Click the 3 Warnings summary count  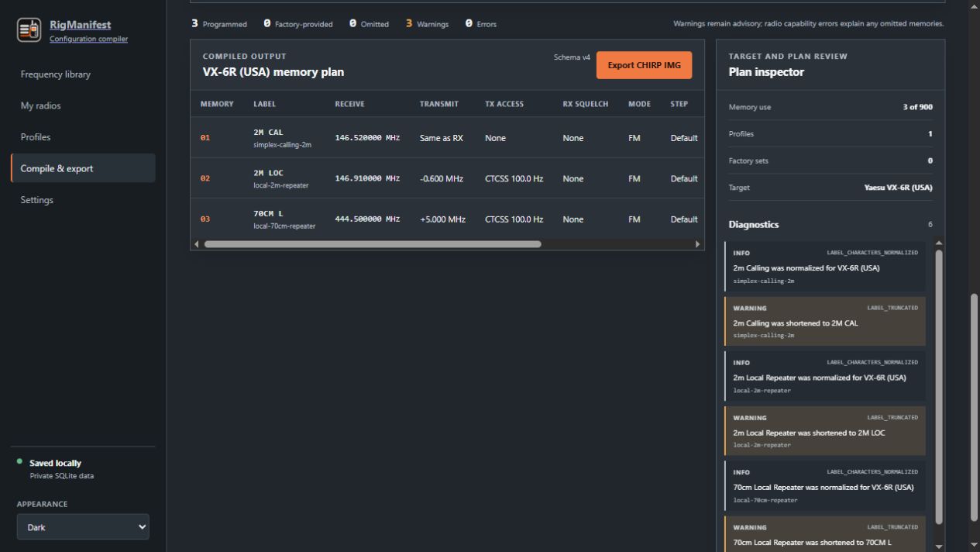[427, 24]
